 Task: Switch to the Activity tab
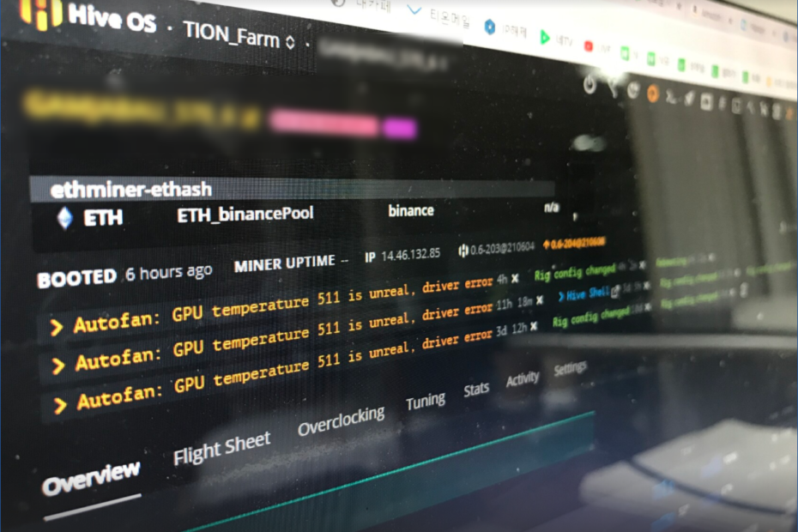pos(523,378)
